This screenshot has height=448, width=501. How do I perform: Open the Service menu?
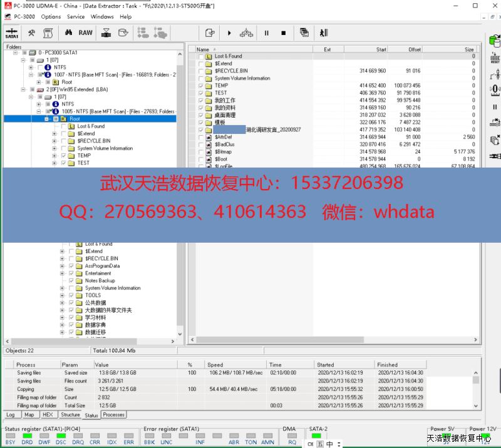(x=76, y=17)
